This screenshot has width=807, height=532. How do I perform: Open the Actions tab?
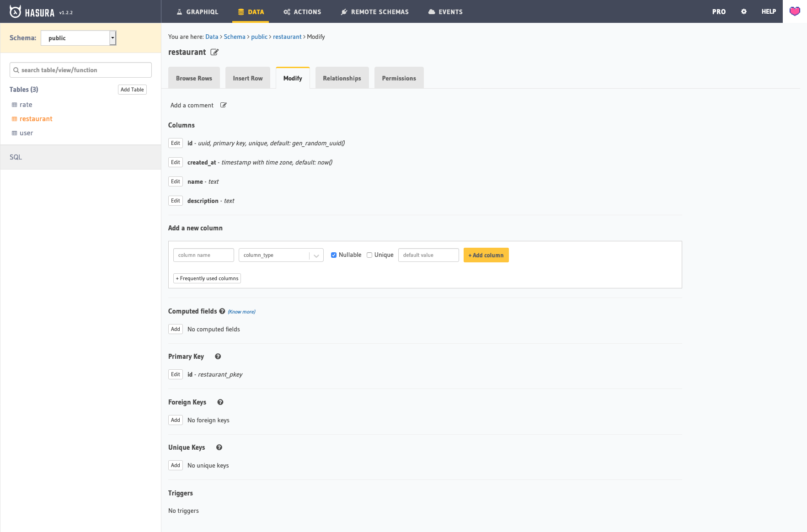point(302,12)
